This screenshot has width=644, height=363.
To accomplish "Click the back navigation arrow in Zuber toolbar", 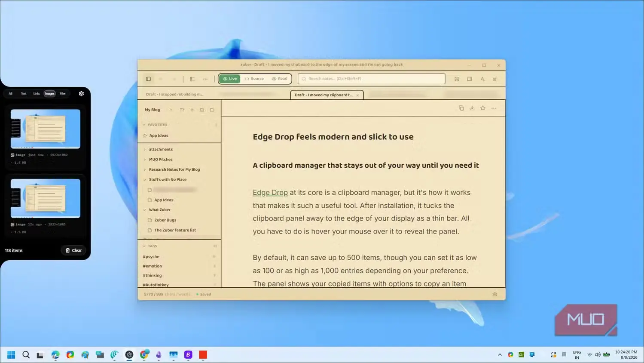I will 161,79.
